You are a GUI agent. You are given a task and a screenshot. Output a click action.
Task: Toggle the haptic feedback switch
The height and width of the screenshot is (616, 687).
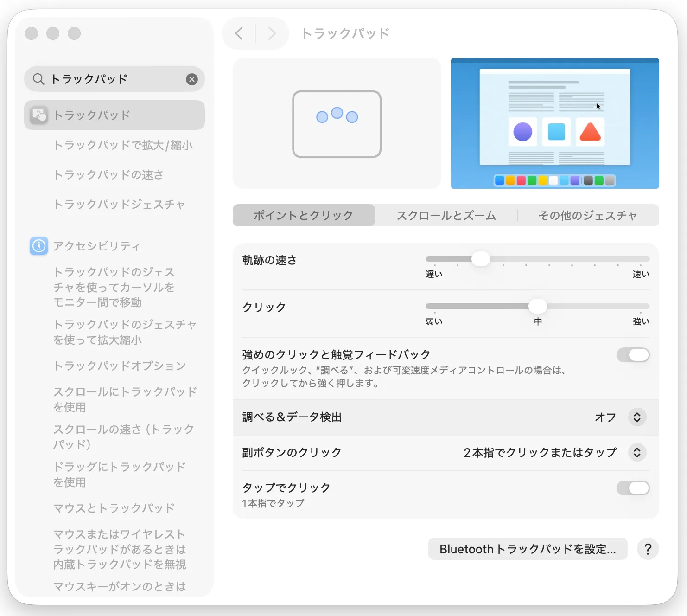(633, 355)
